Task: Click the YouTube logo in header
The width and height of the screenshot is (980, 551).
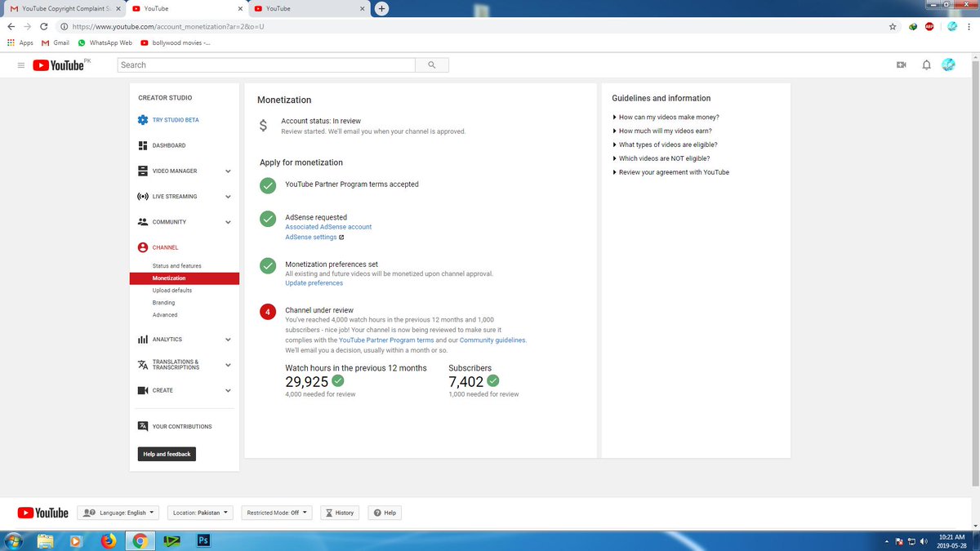Action: (59, 65)
